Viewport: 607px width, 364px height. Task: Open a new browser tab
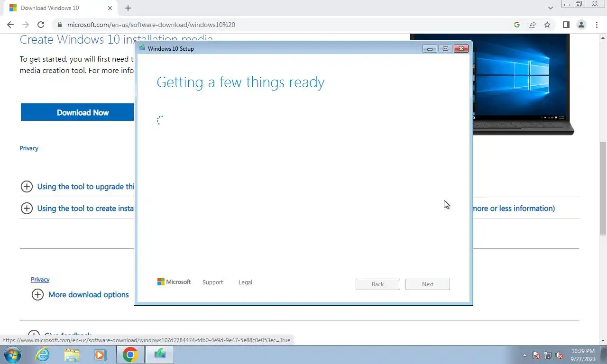coord(128,8)
